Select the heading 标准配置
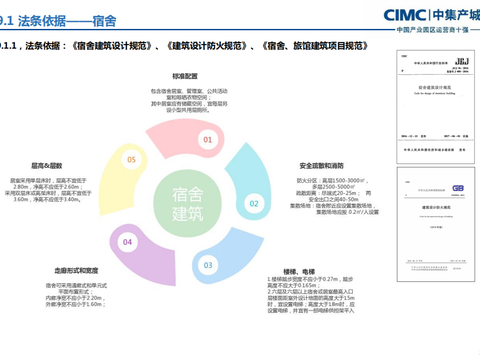Screen dimensions: 480x360 pos(185,76)
